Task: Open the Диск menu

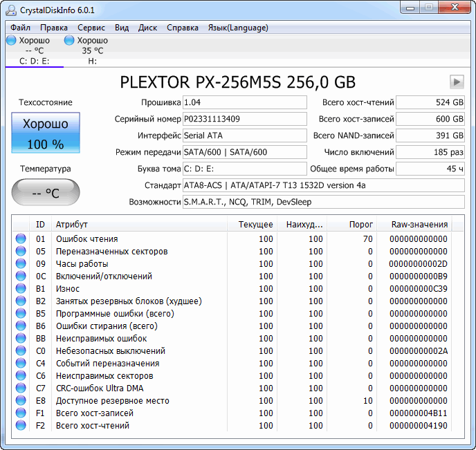Action: (x=147, y=28)
